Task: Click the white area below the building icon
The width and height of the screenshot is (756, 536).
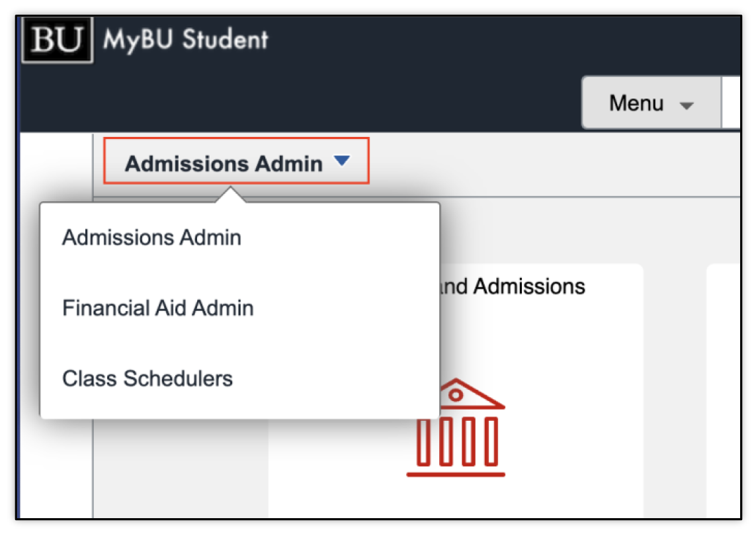Action: click(456, 500)
